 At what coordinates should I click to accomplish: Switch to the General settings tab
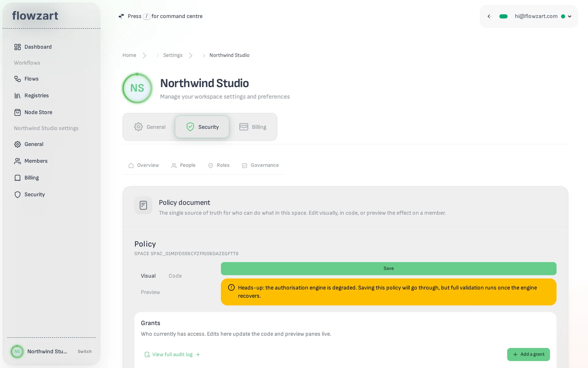pyautogui.click(x=150, y=127)
